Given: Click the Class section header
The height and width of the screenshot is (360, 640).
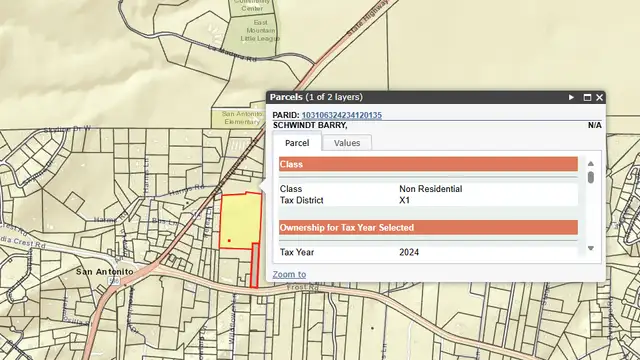Looking at the screenshot, I should pos(428,164).
